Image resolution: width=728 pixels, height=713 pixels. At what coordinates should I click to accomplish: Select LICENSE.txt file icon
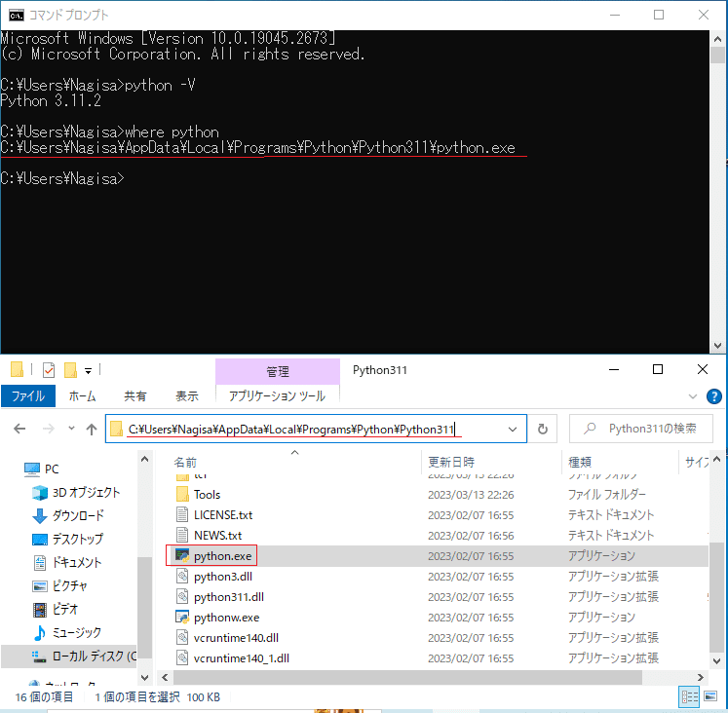(182, 515)
